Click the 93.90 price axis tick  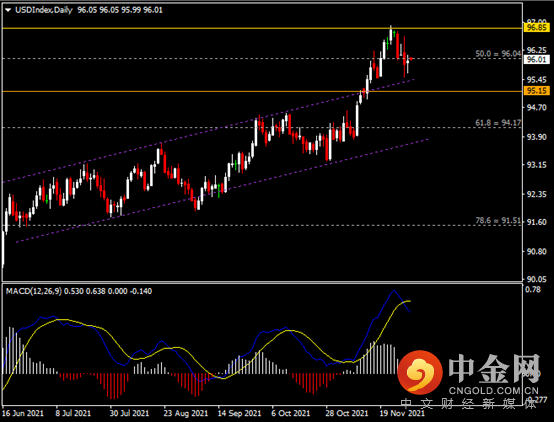536,137
